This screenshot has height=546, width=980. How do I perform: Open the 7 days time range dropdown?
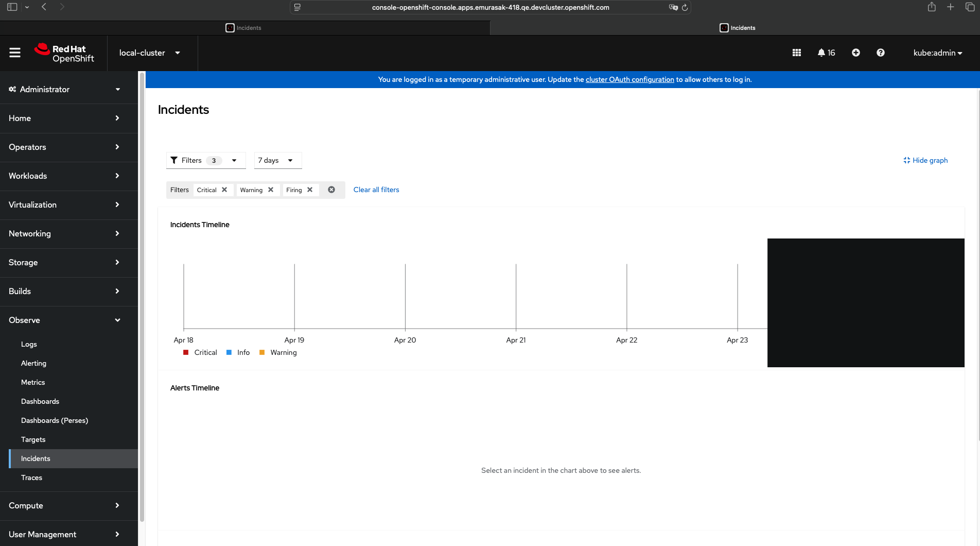(x=278, y=160)
